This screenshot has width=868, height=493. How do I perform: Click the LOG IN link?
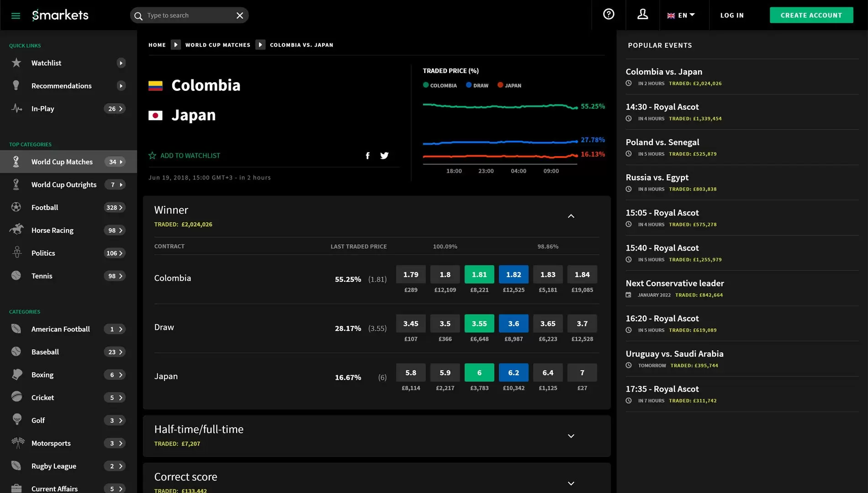[x=732, y=15]
